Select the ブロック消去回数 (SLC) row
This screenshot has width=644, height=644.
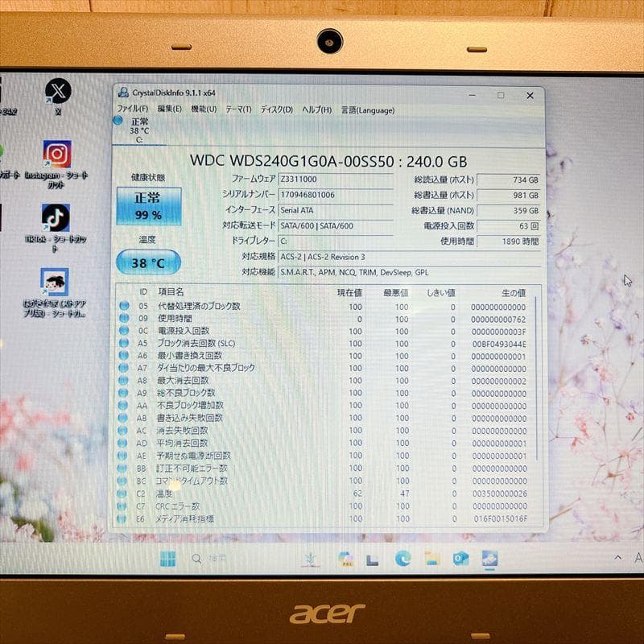point(324,344)
